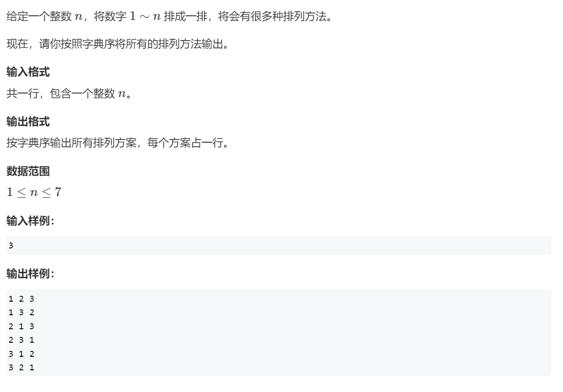Click the 输出格式 heading

coord(28,121)
